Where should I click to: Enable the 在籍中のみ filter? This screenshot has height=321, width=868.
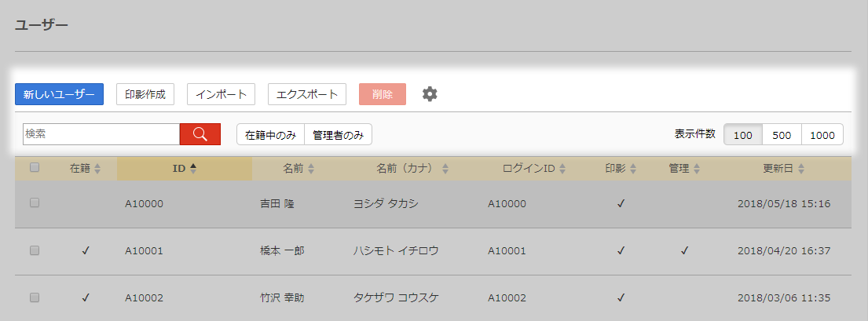pyautogui.click(x=270, y=134)
